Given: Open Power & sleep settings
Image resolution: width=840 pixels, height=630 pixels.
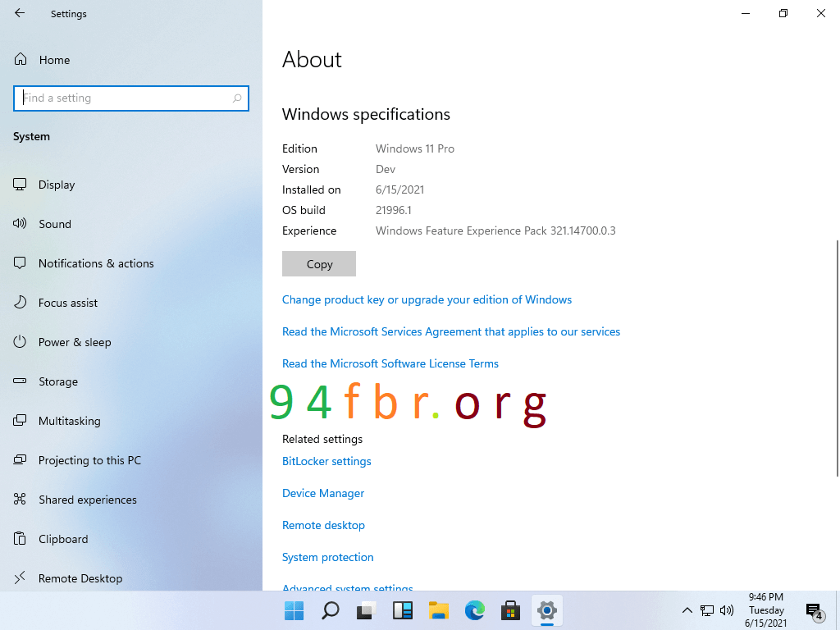Looking at the screenshot, I should tap(75, 342).
